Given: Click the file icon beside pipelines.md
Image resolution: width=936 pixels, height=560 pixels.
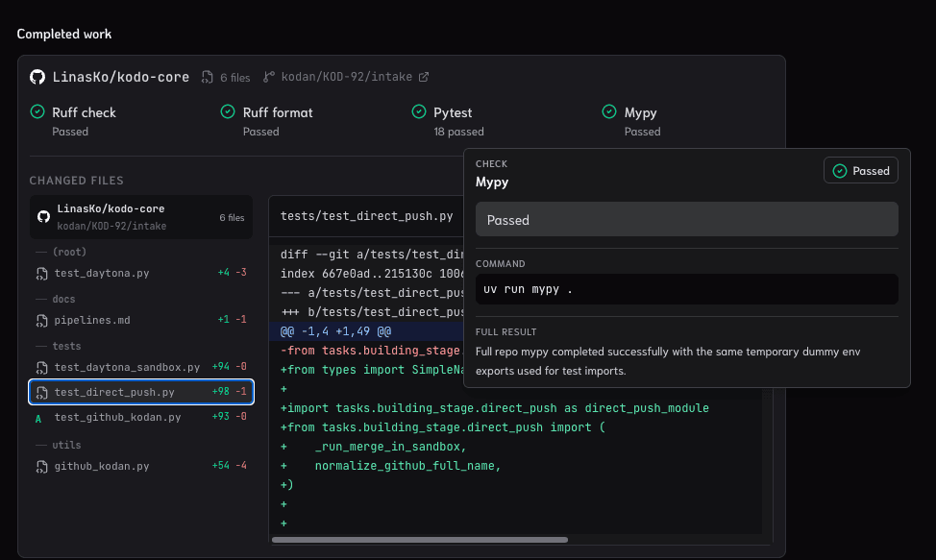Looking at the screenshot, I should [41, 321].
